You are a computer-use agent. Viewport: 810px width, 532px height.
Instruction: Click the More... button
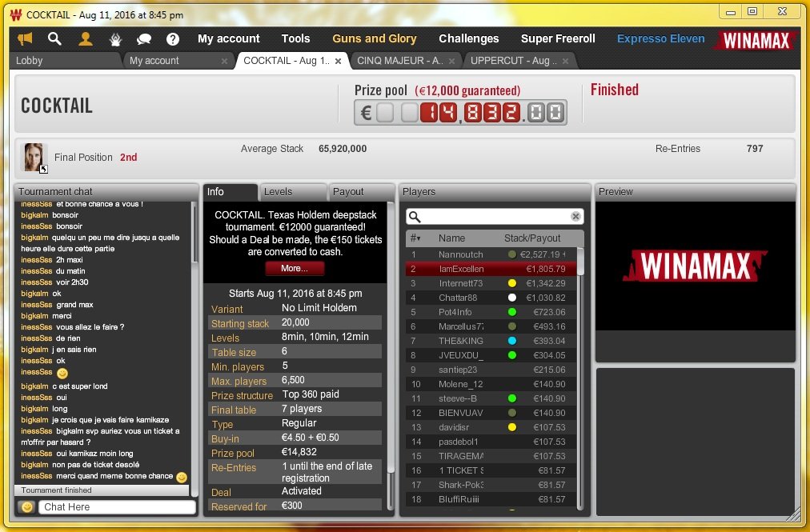coord(295,269)
